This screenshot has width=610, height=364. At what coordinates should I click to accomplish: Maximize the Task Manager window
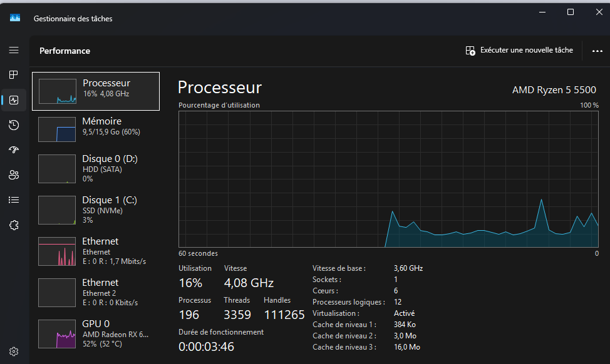[571, 12]
